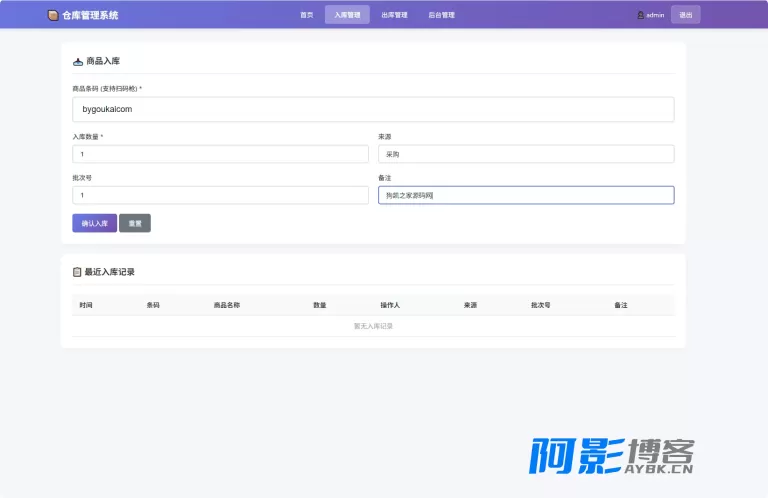Click the 时间 column header
The height and width of the screenshot is (498, 768).
(86, 305)
